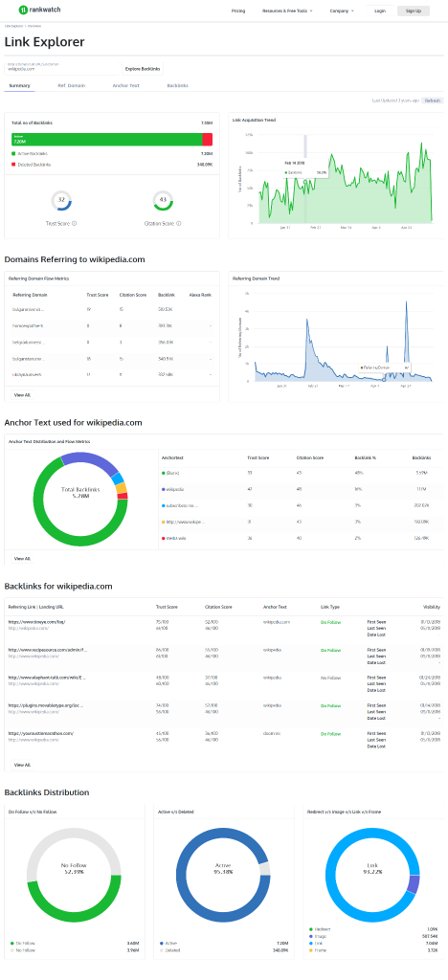Click the Trust Score gauge showing 32
This screenshot has height=980, width=448.
61,200
